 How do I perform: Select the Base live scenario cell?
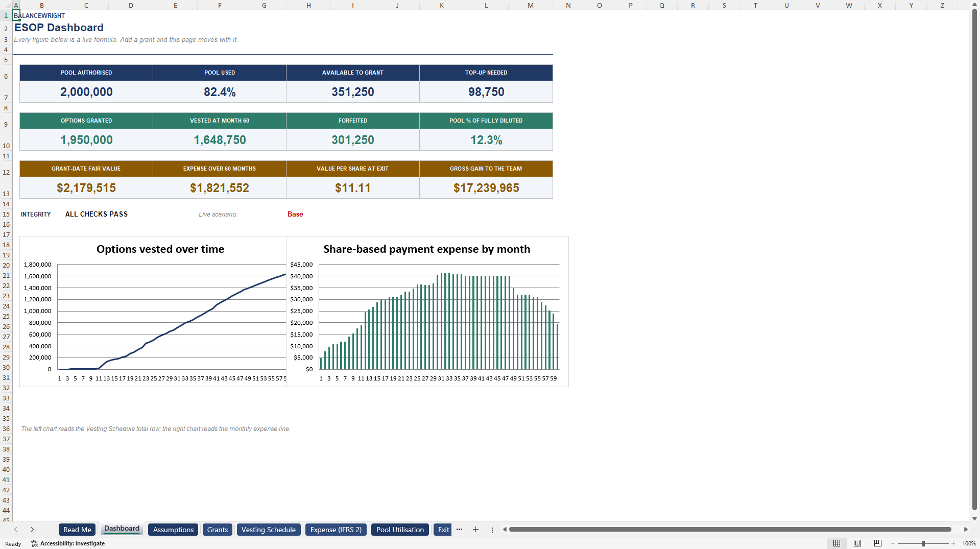click(295, 214)
